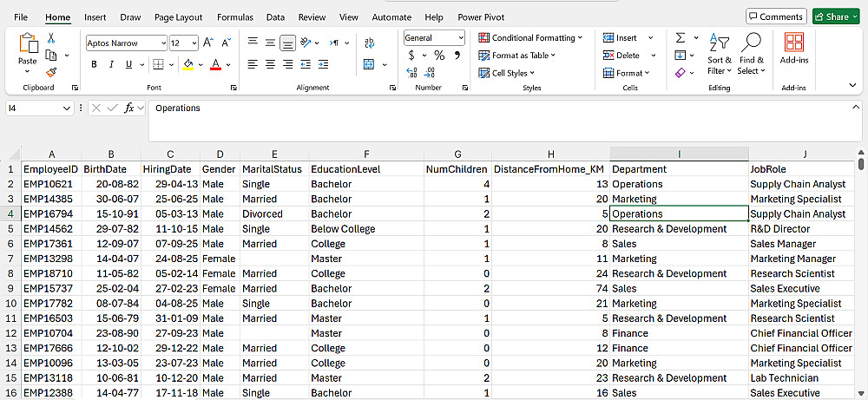Apply Percent Style format
868x400 pixels.
coord(439,56)
